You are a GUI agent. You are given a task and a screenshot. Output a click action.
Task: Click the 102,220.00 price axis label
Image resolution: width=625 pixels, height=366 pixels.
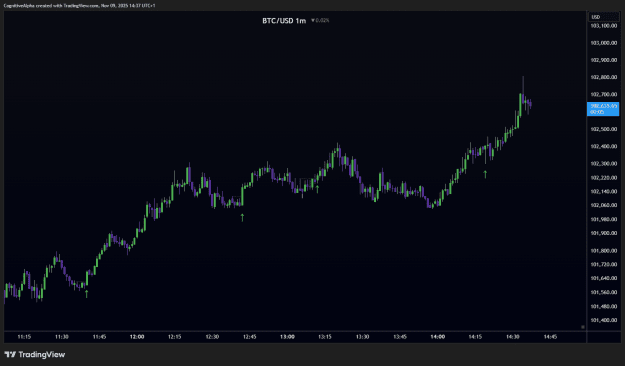[x=603, y=177]
